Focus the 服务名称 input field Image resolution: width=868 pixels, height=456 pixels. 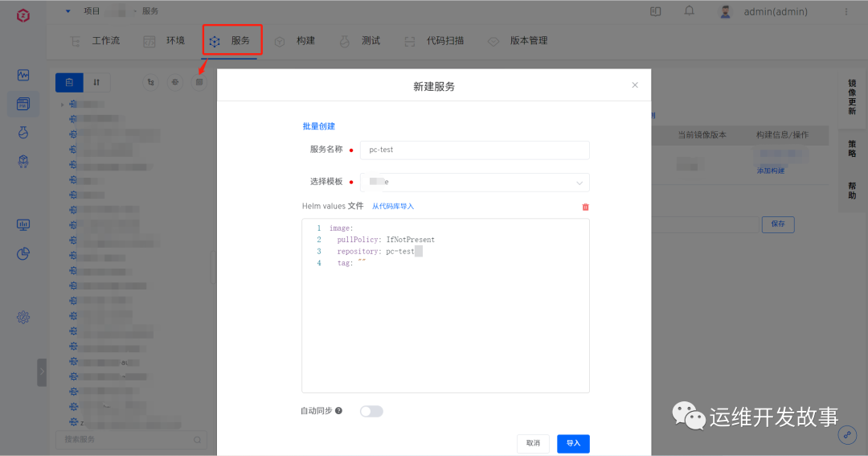[x=474, y=150]
